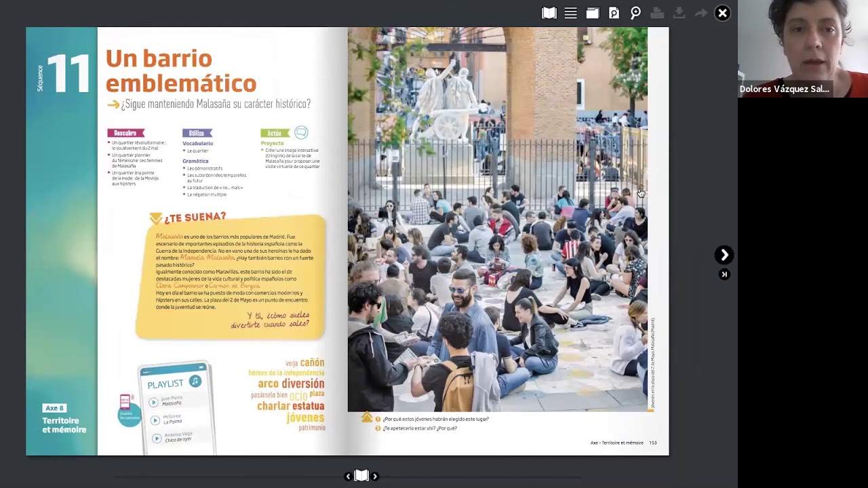Screen dimensions: 868x488
Task: Click the PLAYLIST title on phone
Action: pos(165,384)
